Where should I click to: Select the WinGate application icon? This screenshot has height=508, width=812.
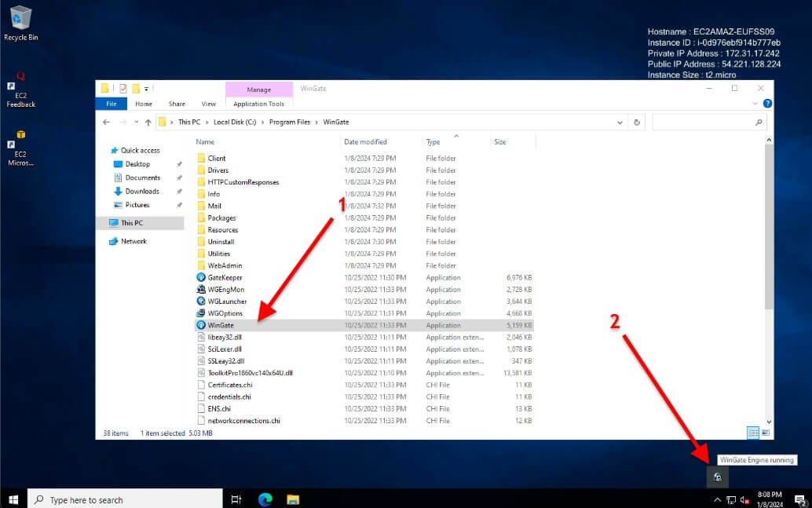(x=201, y=325)
